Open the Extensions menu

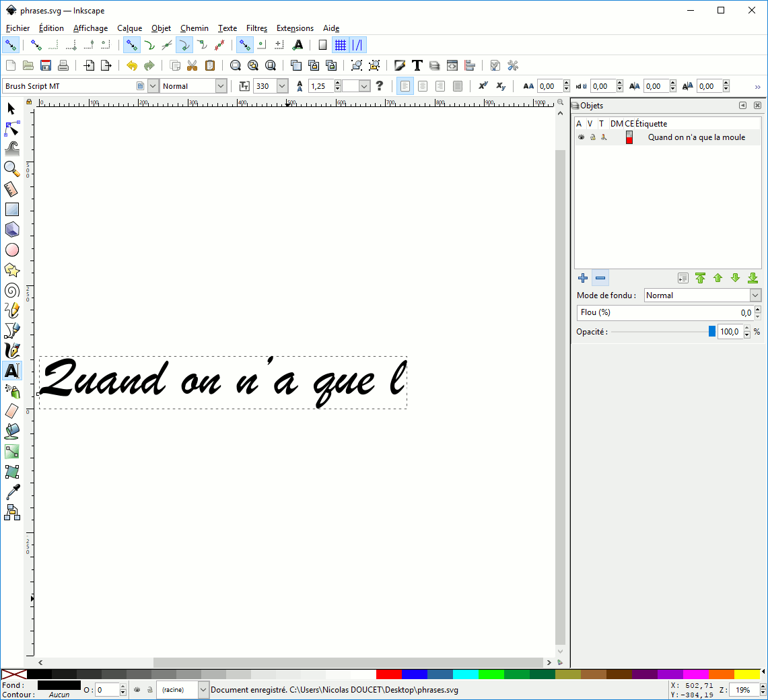(295, 28)
